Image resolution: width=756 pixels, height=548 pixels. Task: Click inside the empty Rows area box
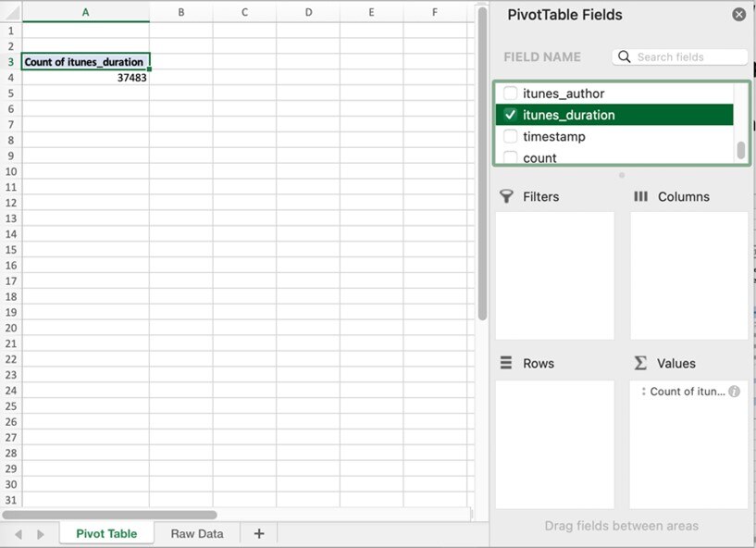tap(555, 444)
